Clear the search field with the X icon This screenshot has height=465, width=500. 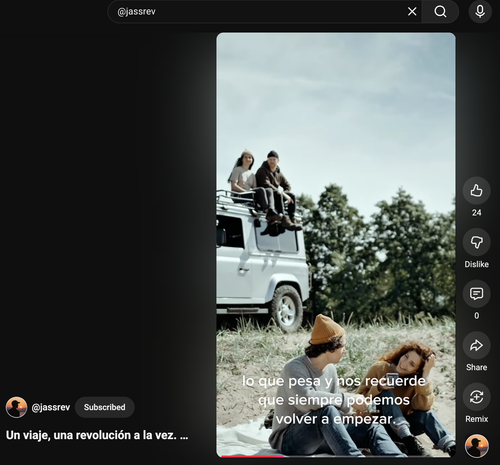point(412,12)
